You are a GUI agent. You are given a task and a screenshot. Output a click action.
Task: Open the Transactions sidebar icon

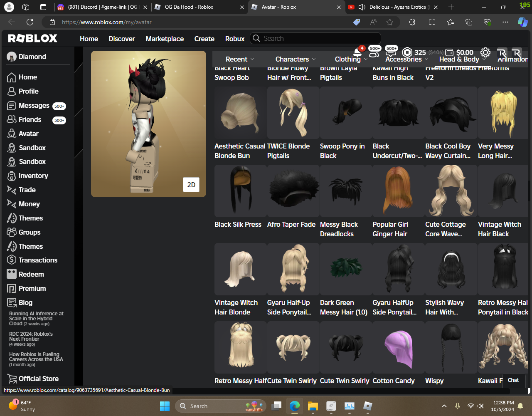point(12,260)
